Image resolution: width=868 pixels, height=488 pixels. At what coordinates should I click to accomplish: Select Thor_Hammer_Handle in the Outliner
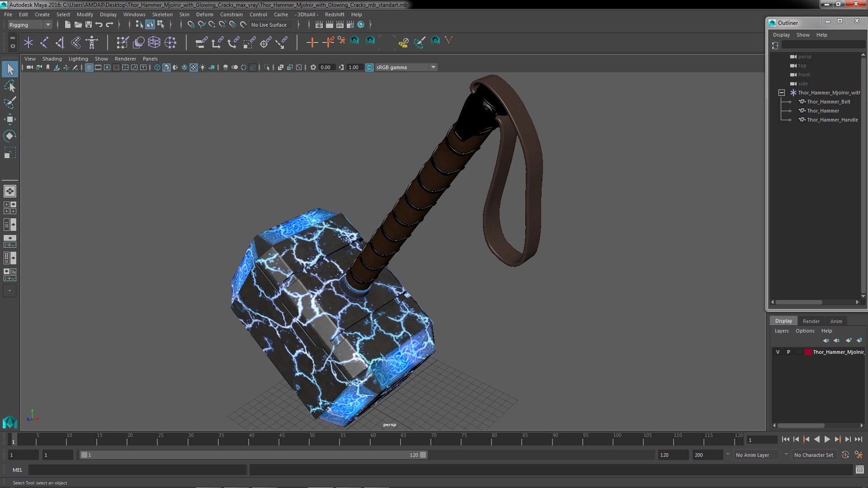pyautogui.click(x=832, y=120)
